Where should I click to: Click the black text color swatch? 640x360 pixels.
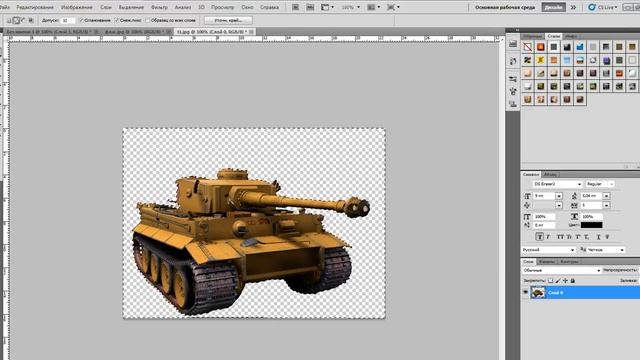(591, 225)
